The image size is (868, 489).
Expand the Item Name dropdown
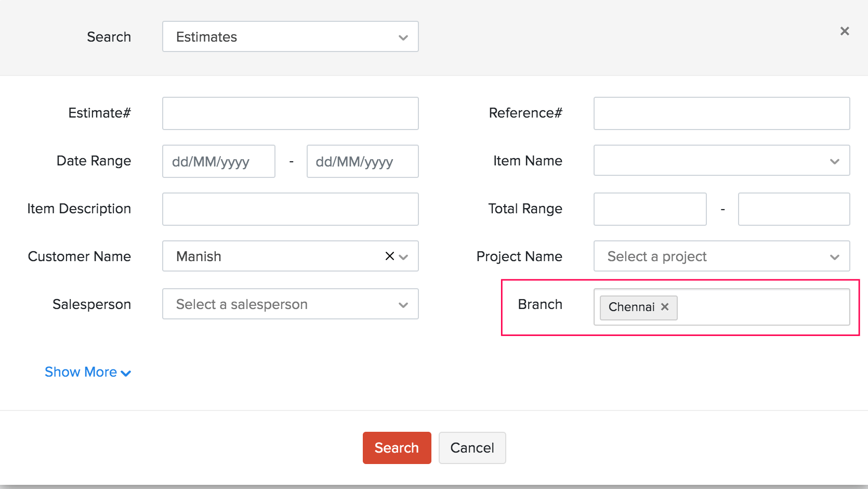click(721, 161)
